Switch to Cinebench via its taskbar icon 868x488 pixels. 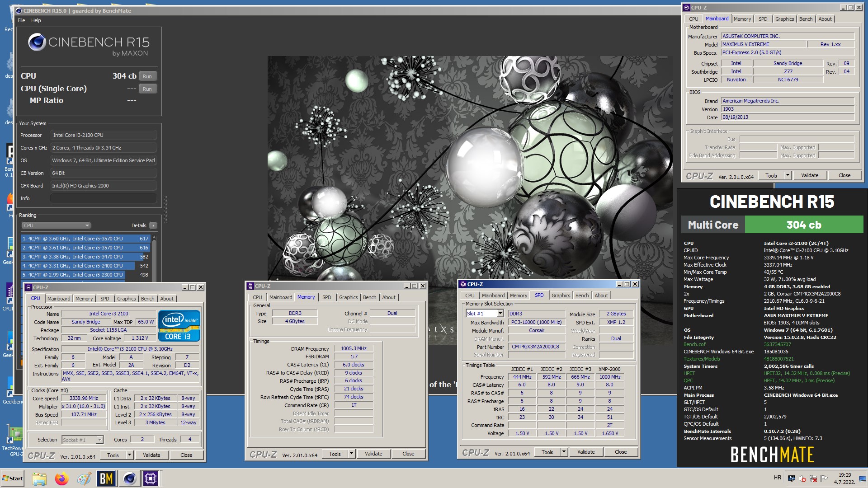point(129,479)
